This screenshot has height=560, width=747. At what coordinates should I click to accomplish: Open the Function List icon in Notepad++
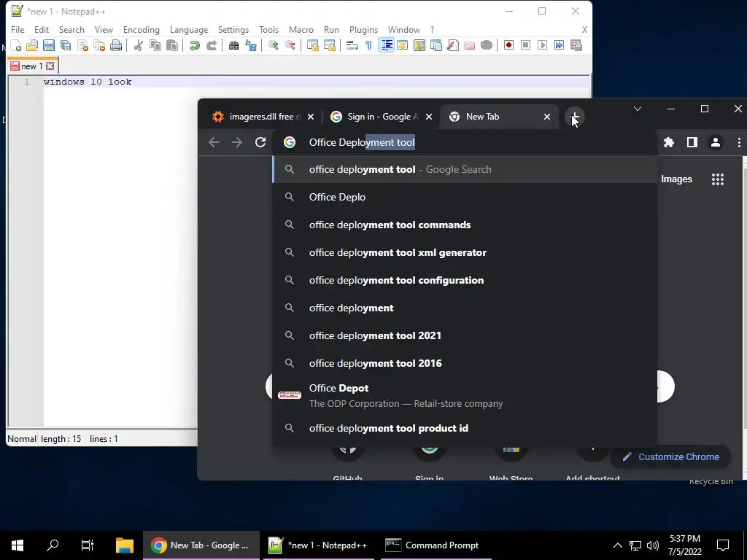pos(453,45)
